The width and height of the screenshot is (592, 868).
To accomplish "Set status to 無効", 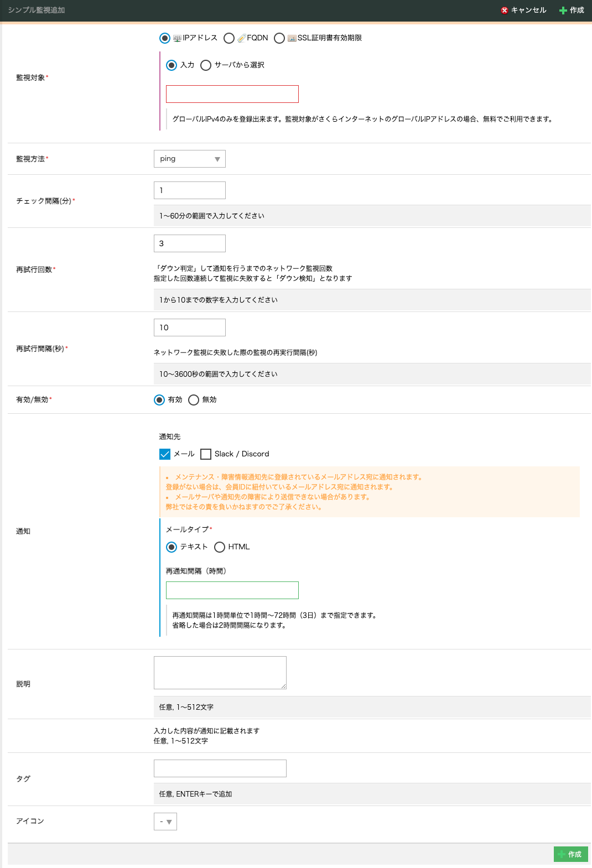I will point(194,400).
